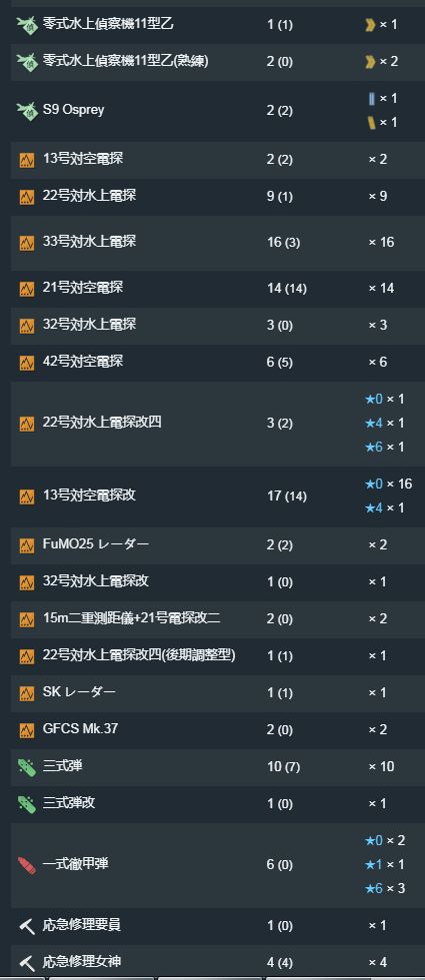Click the ★6 × 3 entry for 一式徹甲弾
This screenshot has width=425, height=980.
385,888
